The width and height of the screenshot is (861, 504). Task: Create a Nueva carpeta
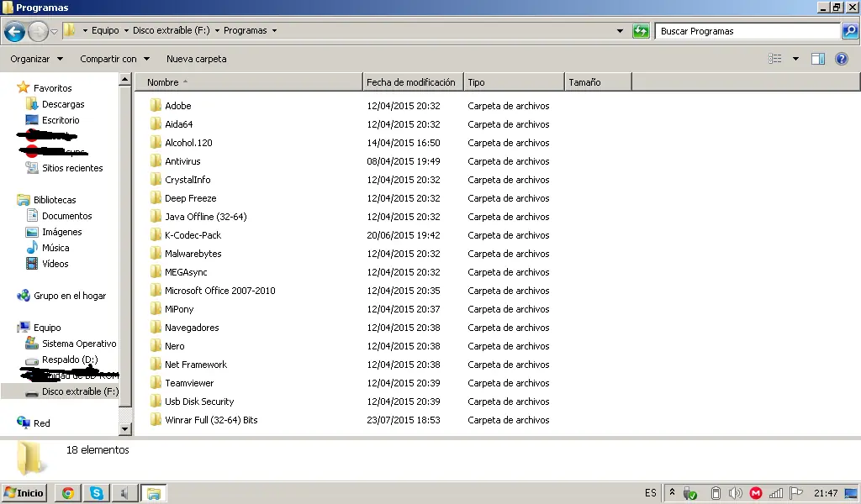point(197,59)
